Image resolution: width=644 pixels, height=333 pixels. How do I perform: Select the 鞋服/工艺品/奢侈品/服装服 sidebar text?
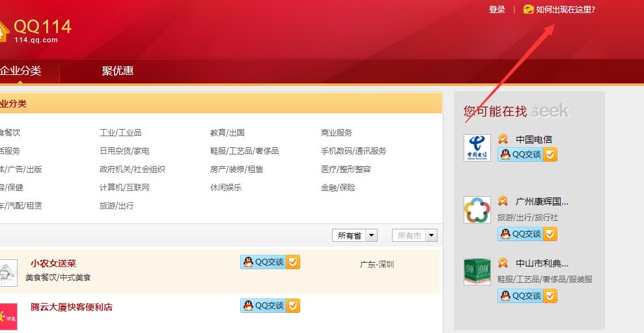click(545, 280)
